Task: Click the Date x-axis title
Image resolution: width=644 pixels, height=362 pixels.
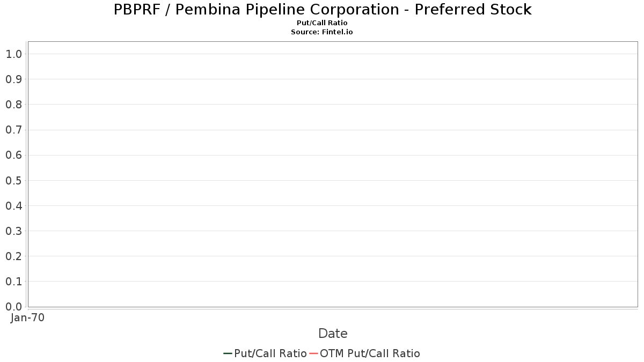Action: click(x=333, y=334)
